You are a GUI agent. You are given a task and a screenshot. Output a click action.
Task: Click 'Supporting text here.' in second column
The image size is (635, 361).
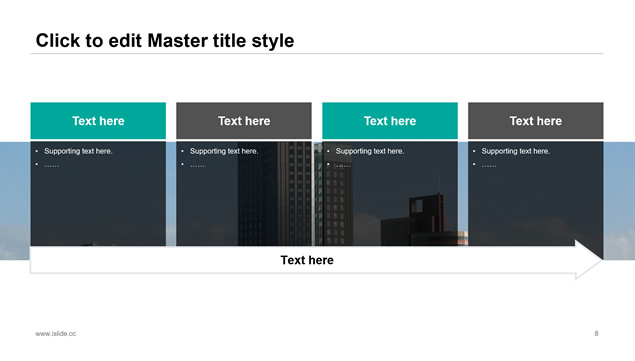(x=224, y=151)
